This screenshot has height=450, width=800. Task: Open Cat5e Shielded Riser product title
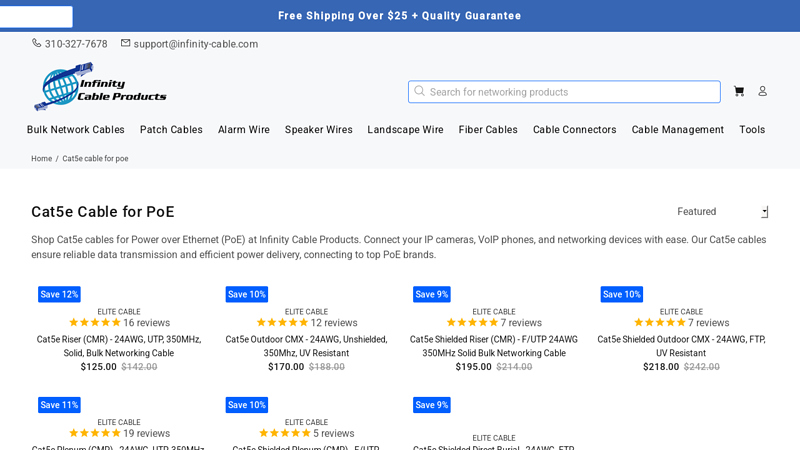(x=494, y=346)
